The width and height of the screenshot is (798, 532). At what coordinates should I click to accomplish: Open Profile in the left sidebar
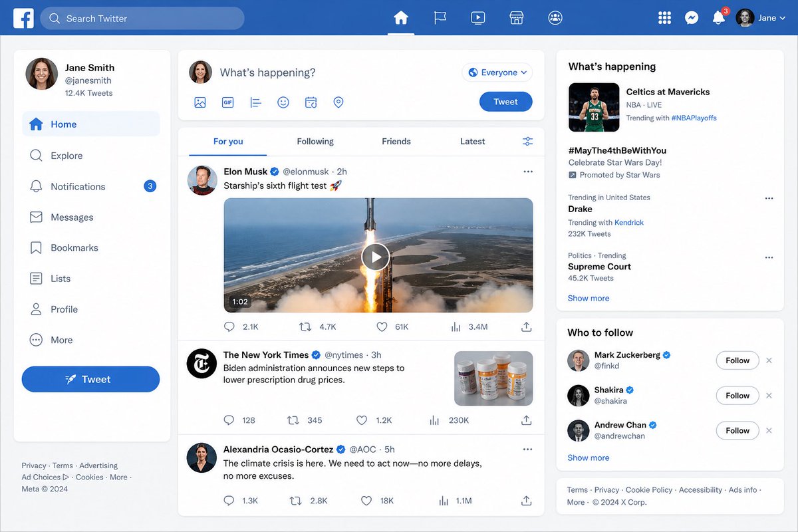(x=91, y=309)
